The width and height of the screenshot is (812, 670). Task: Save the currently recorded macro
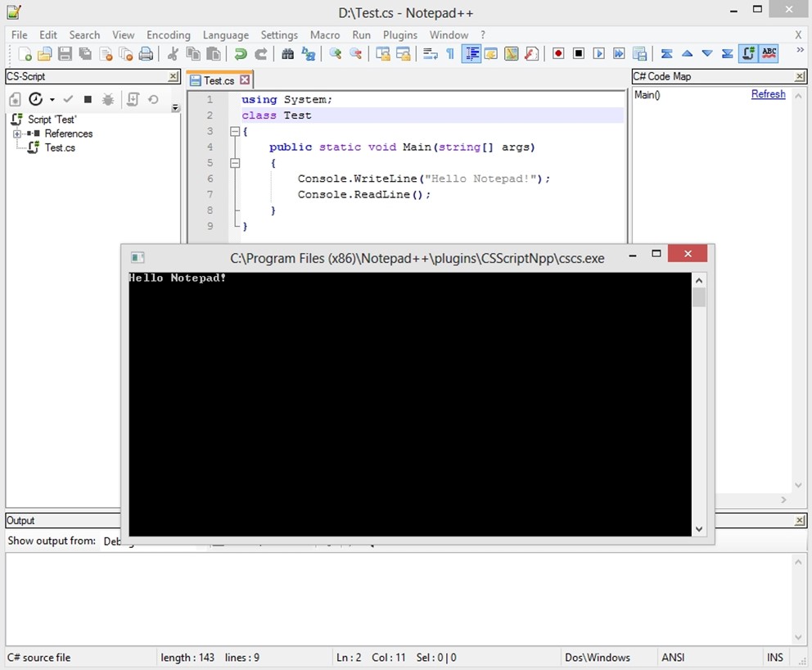click(639, 54)
